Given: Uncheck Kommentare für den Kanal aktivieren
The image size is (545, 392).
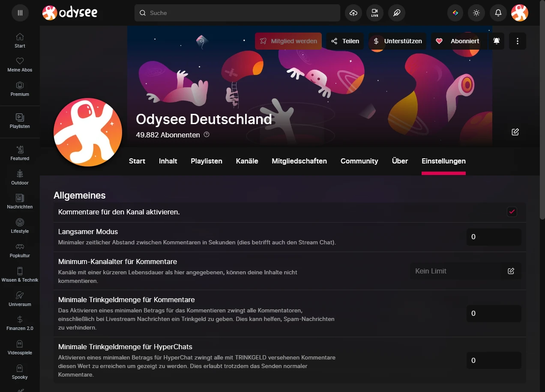Looking at the screenshot, I should [512, 212].
